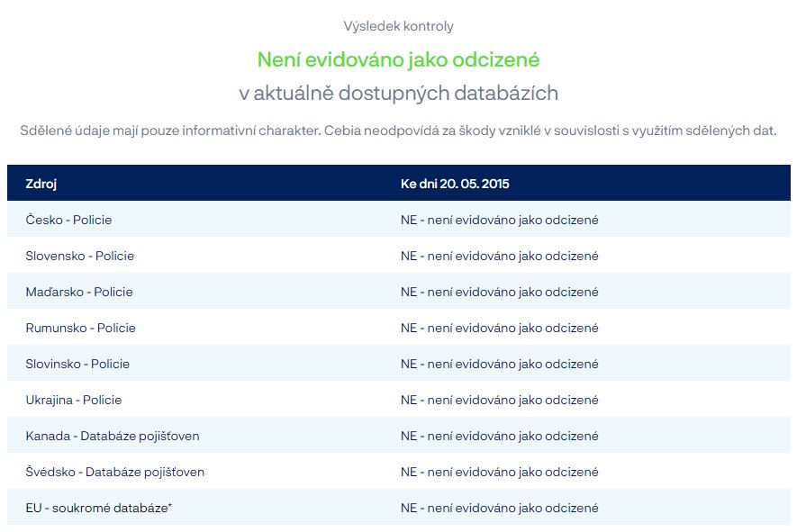Click the result text beside 'Ukrajina - Policie'
797x532 pixels.
pyautogui.click(x=500, y=400)
